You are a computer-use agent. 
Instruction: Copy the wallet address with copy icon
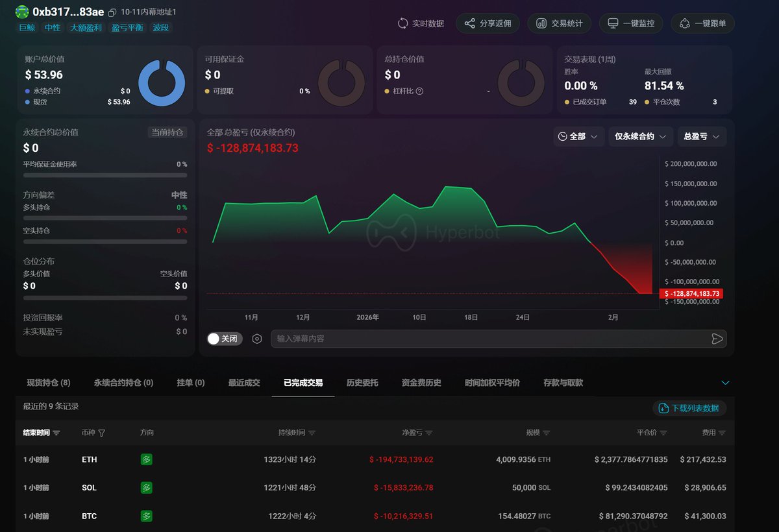(x=112, y=12)
